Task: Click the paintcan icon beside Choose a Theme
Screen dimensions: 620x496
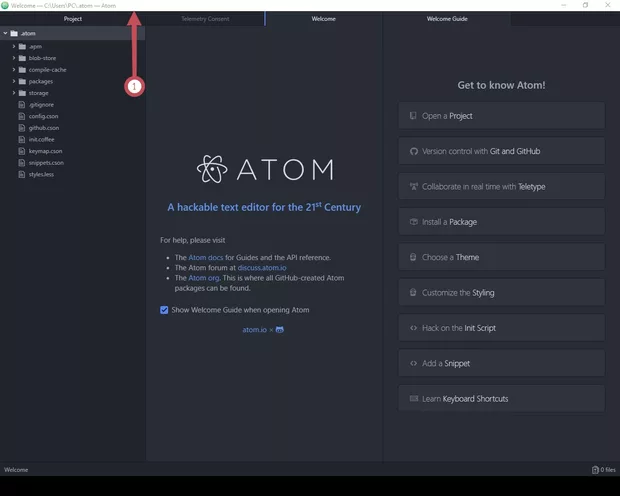Action: coord(413,257)
